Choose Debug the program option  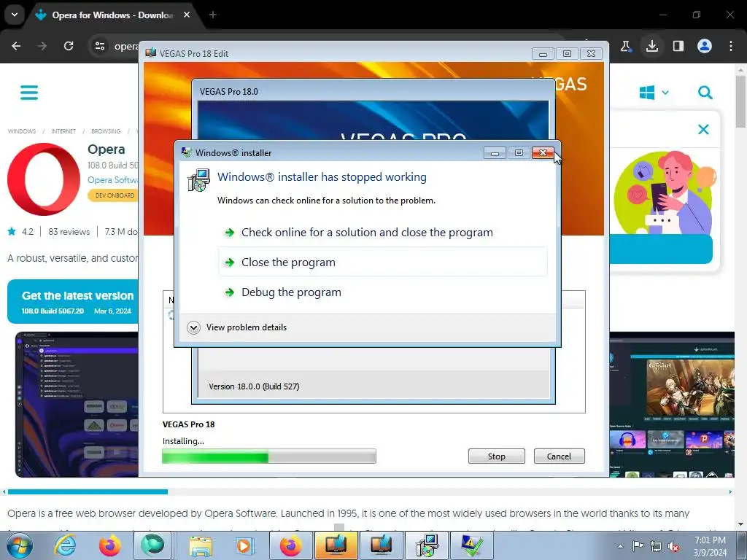382,292
